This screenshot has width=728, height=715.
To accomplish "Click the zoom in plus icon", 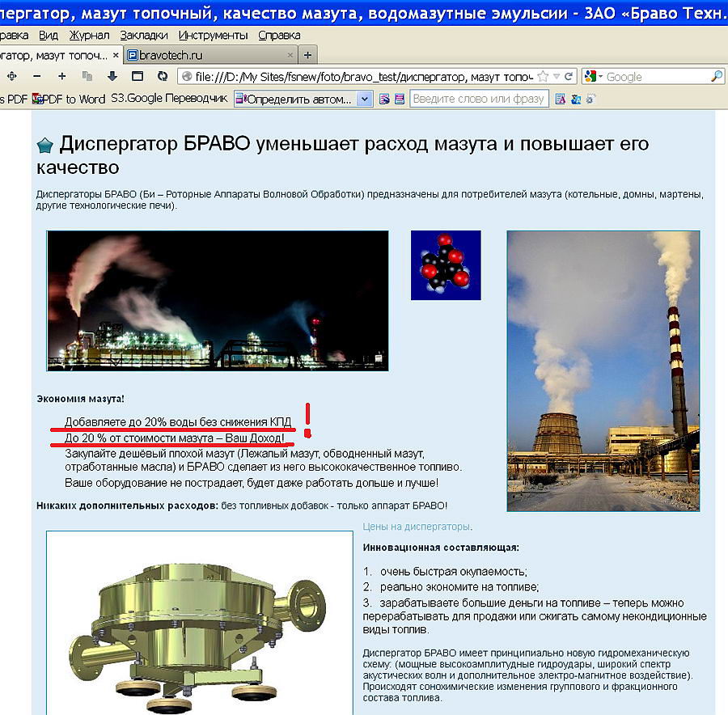I will [62, 76].
